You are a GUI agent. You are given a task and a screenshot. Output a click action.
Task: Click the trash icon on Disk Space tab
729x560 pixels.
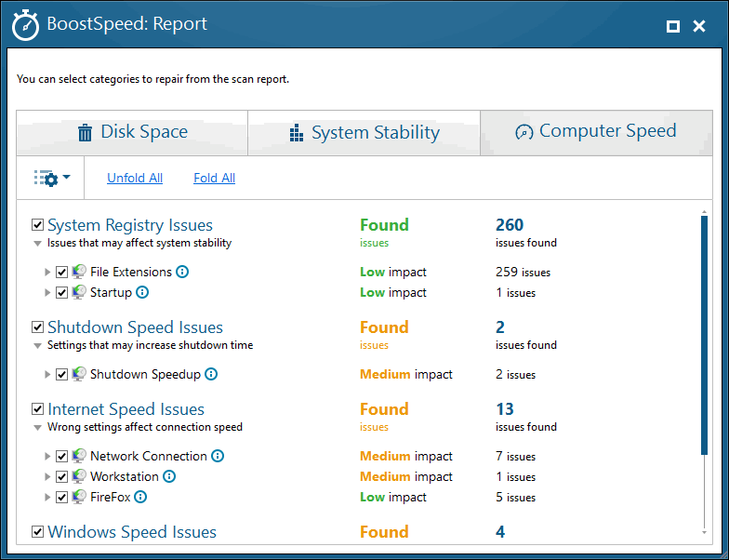(x=85, y=132)
